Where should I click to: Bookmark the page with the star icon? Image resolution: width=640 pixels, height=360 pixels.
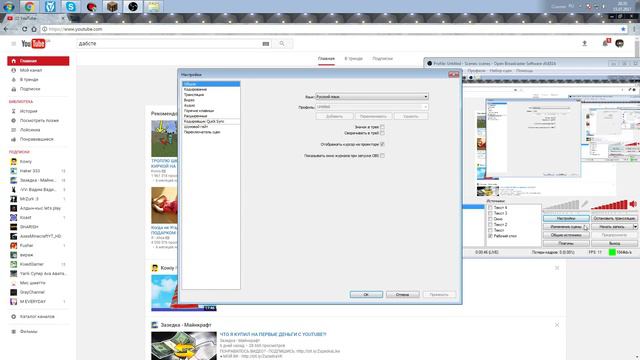[623, 29]
